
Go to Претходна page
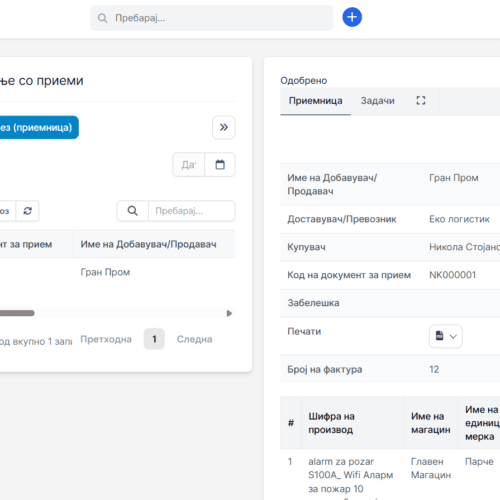[x=106, y=339]
